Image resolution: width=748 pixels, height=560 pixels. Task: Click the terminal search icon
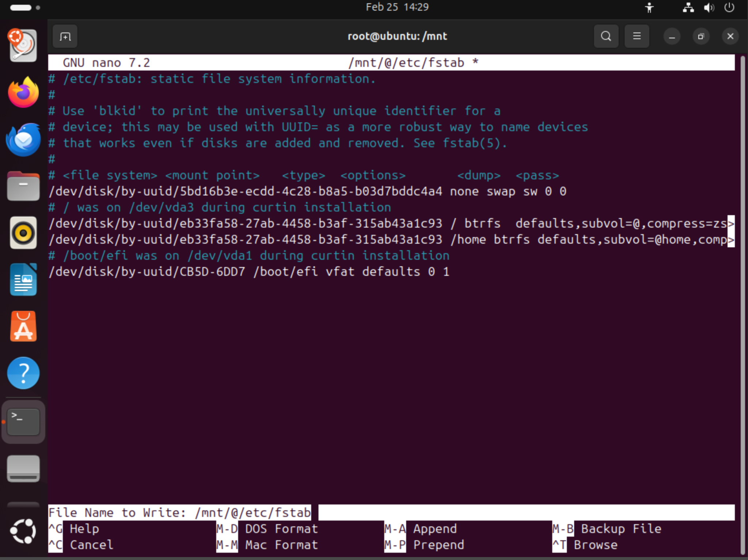pos(606,37)
